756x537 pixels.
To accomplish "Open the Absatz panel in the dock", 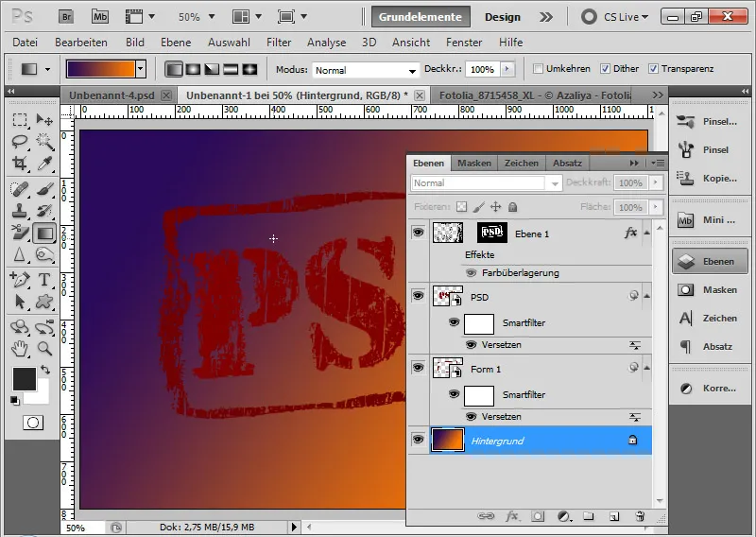I will pyautogui.click(x=709, y=346).
